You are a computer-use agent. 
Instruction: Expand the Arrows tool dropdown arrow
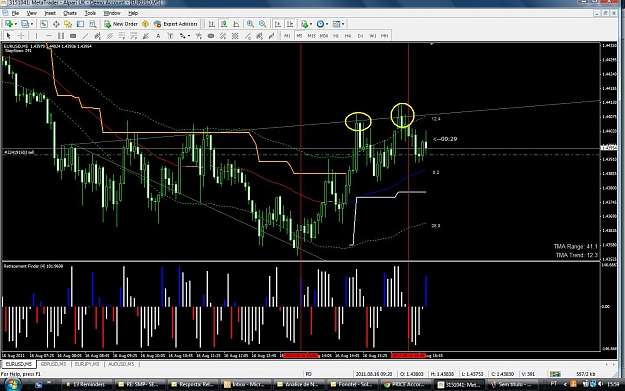click(189, 36)
